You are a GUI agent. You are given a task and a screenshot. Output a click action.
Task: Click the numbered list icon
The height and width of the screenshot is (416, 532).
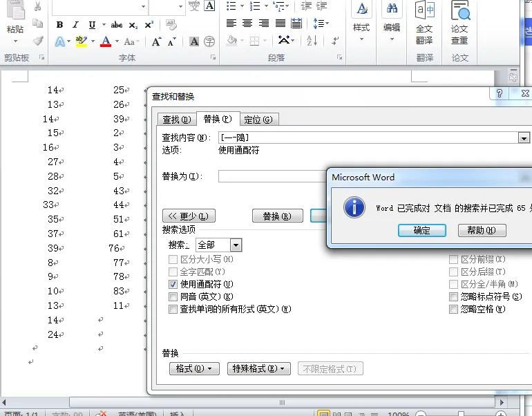pyautogui.click(x=255, y=6)
